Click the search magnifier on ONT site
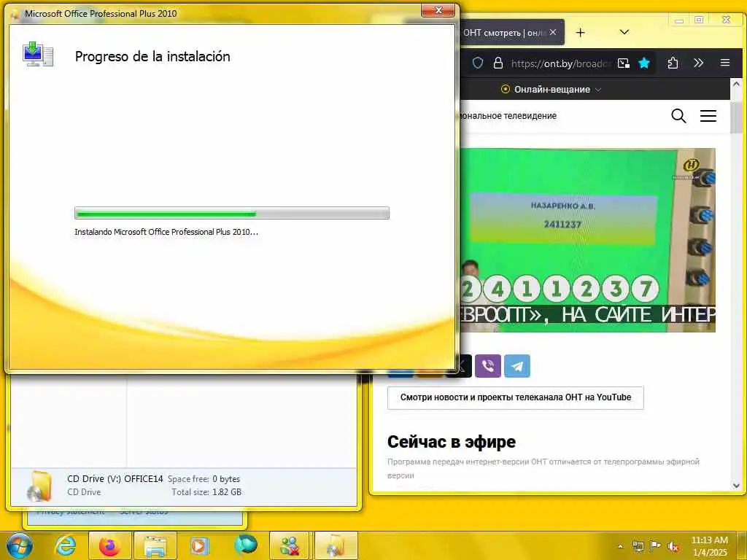Screen dimensions: 747x560 678,116
